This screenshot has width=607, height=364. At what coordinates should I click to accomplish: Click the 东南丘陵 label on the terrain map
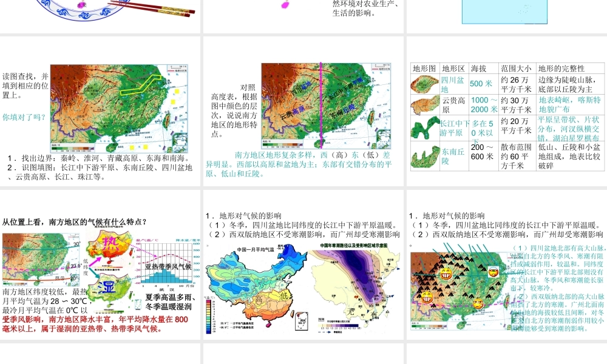click(343, 110)
